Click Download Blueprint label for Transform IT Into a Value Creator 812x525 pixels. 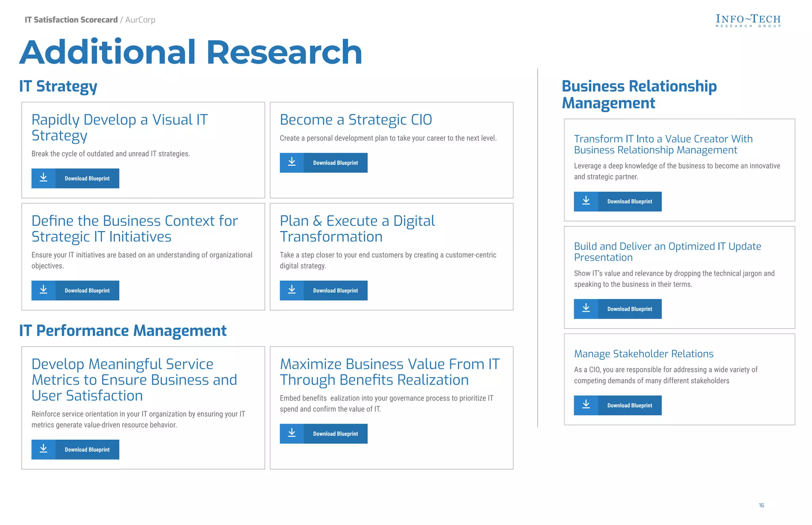coord(630,202)
